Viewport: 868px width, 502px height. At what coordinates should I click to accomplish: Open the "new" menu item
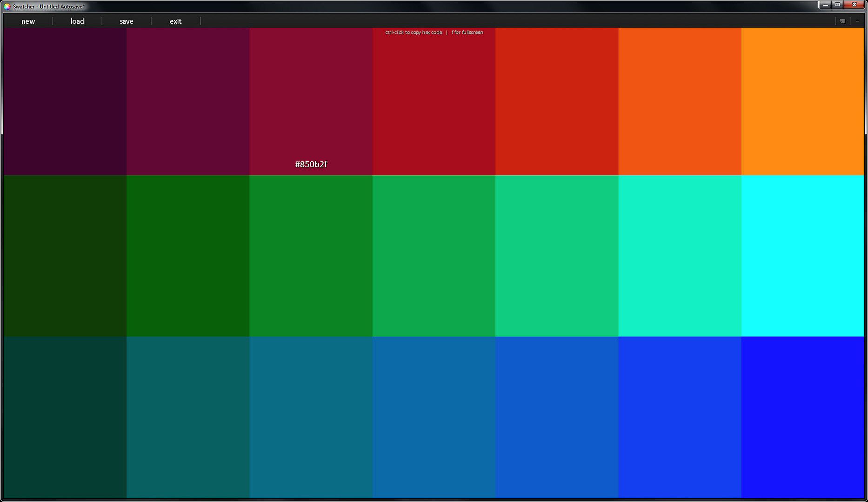click(28, 21)
